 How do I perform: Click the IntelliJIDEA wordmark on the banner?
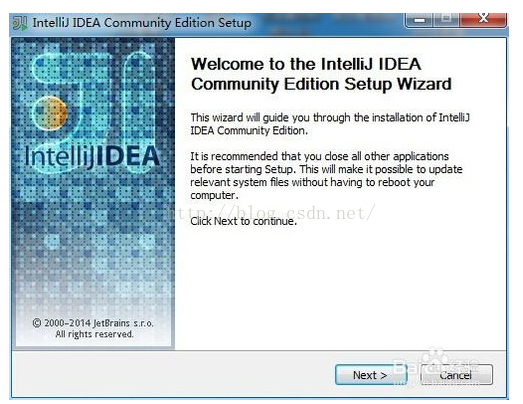[92, 156]
